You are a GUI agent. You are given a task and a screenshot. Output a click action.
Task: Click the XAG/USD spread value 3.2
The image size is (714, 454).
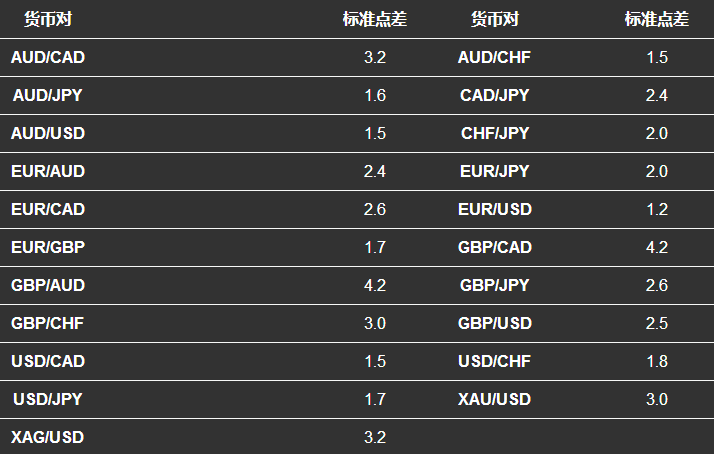coord(375,437)
